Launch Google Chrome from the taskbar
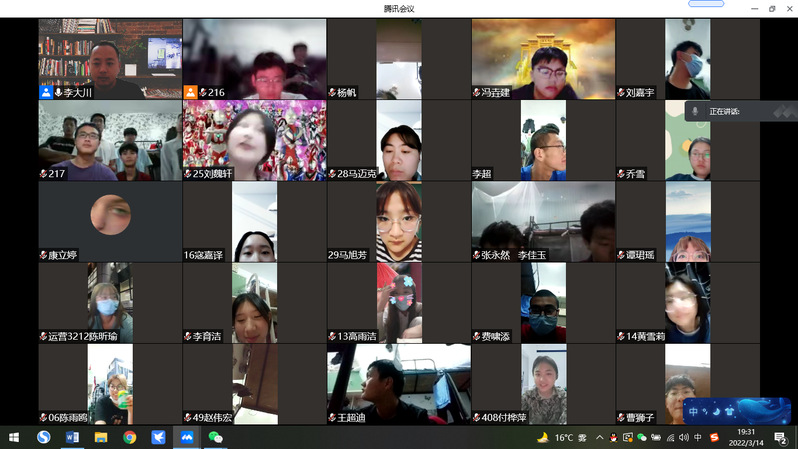The height and width of the screenshot is (449, 798). [x=130, y=437]
